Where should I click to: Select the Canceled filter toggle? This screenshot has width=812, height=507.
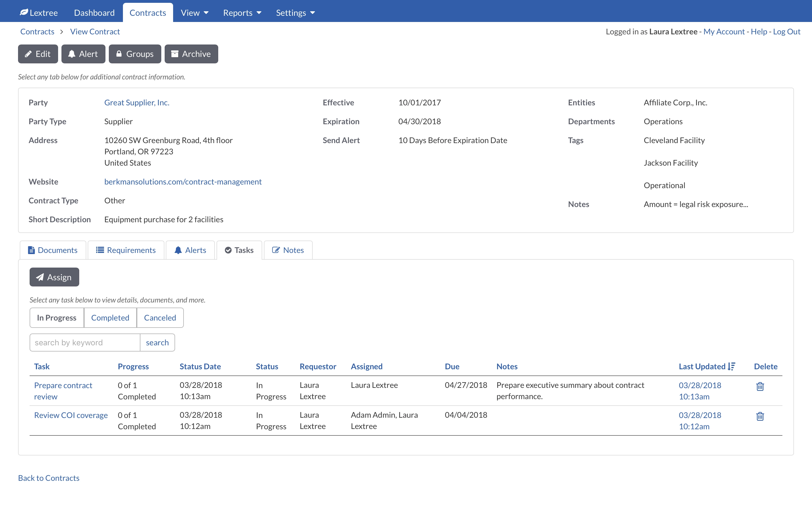point(160,317)
